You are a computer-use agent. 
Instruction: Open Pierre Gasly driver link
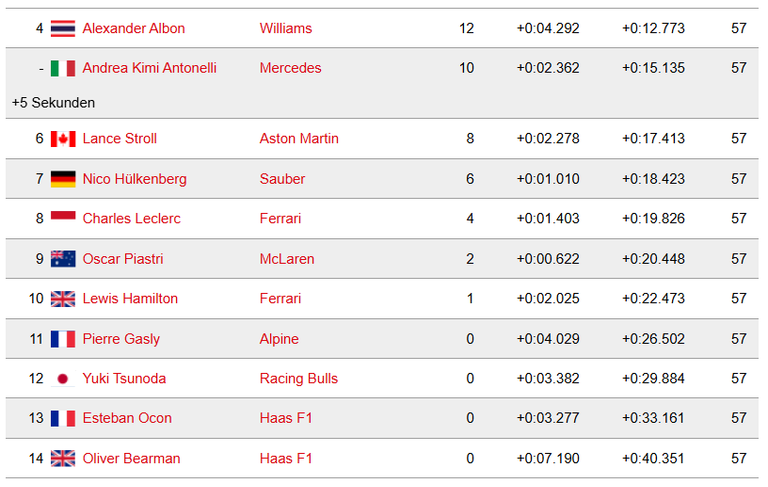click(121, 339)
